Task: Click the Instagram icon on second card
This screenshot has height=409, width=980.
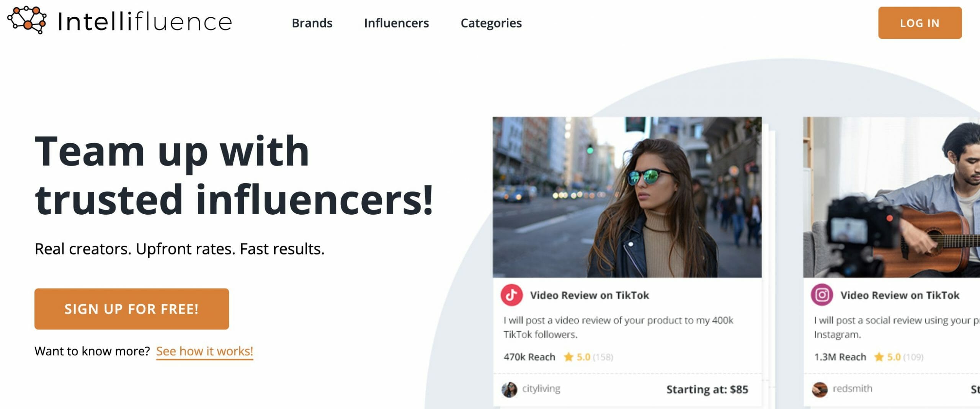Action: coord(822,295)
